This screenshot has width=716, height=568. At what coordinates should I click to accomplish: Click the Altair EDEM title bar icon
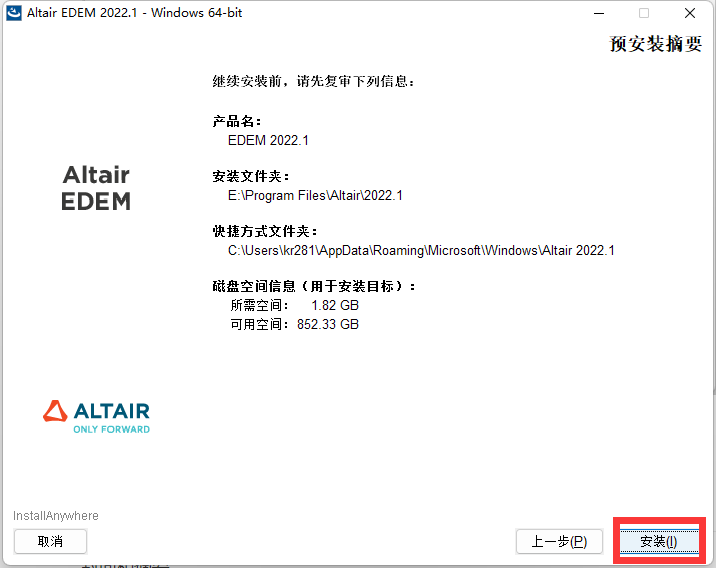(x=14, y=13)
